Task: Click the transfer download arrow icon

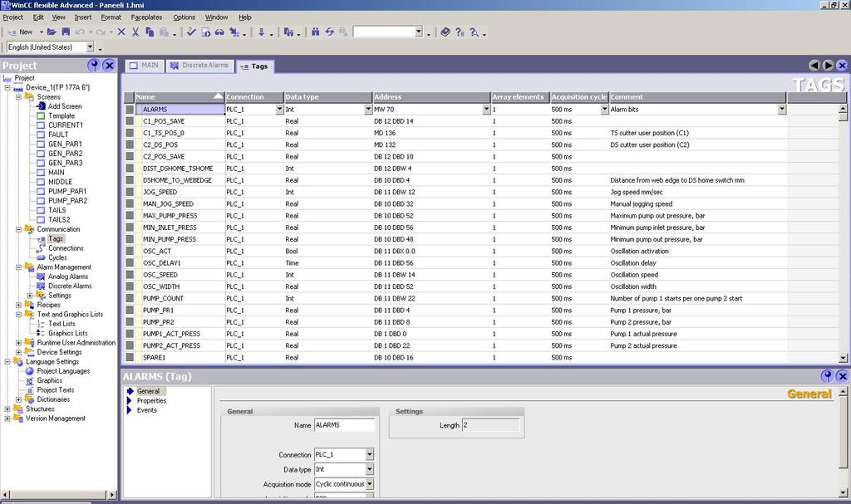Action: click(x=262, y=32)
